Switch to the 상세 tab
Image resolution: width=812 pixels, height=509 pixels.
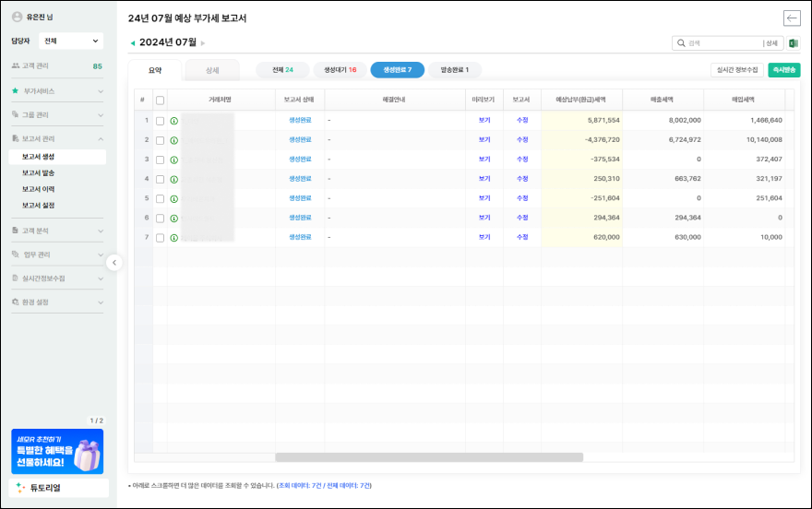click(212, 70)
